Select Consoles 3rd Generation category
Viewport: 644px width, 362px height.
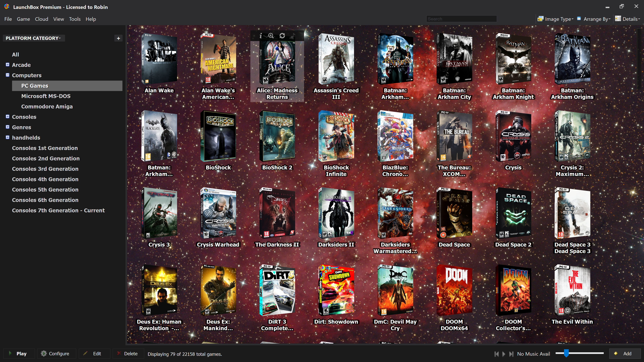pyautogui.click(x=45, y=169)
